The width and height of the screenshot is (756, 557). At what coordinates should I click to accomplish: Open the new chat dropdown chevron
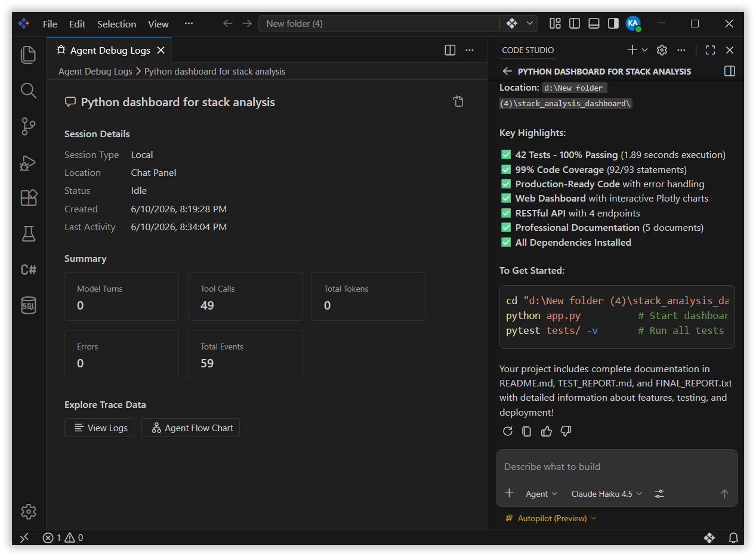point(644,50)
